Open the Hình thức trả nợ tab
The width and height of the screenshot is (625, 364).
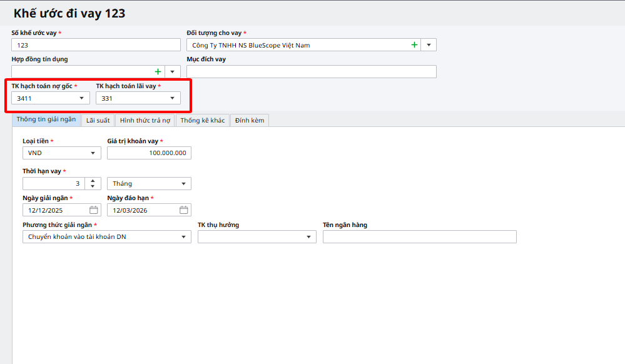(x=145, y=120)
